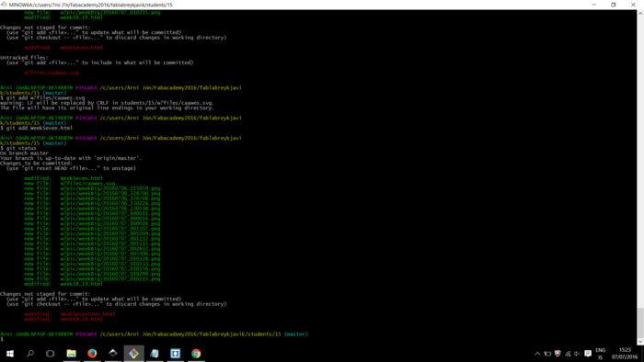
Task: Select the active Git Bash taskbar icon
Action: (x=134, y=354)
